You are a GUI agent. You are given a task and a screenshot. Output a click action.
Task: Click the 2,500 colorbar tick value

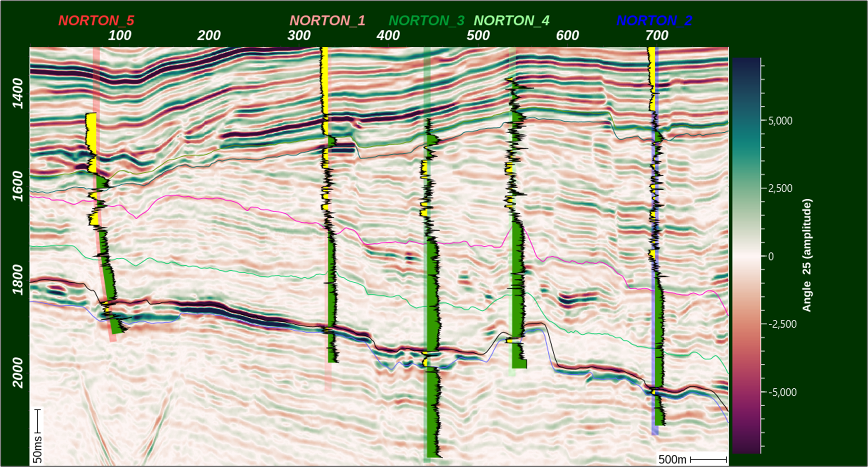(x=780, y=188)
